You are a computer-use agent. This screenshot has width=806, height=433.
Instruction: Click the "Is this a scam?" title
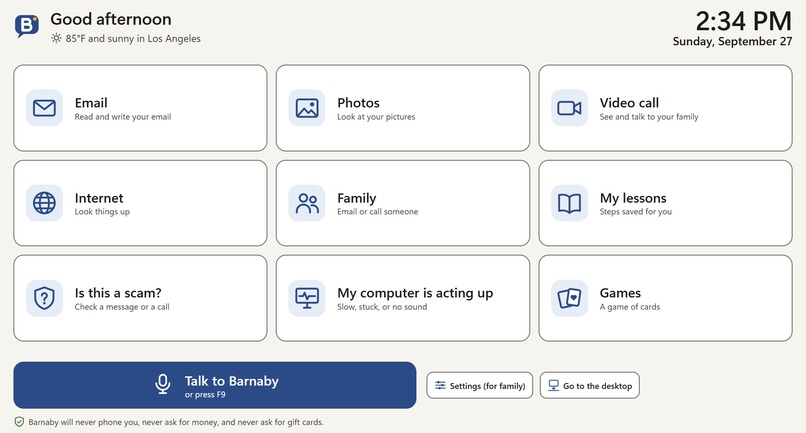click(118, 293)
